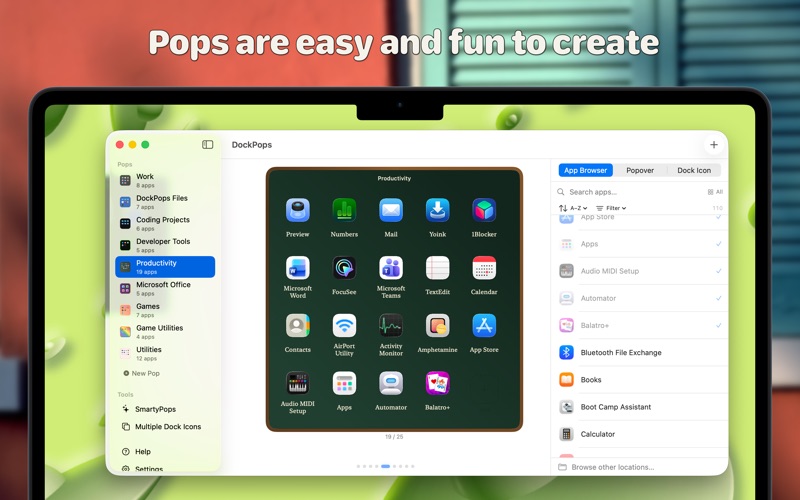Click the active page indicator dot
This screenshot has height=500, width=800.
pyautogui.click(x=385, y=466)
